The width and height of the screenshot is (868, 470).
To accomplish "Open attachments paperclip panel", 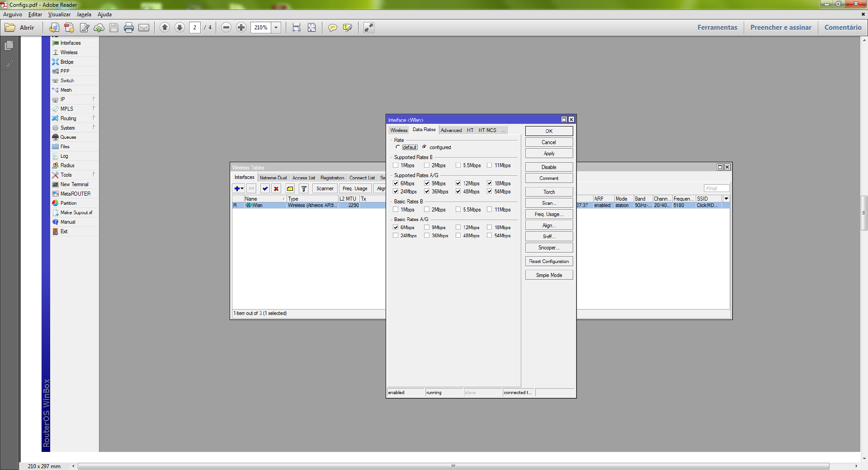I will coord(9,65).
